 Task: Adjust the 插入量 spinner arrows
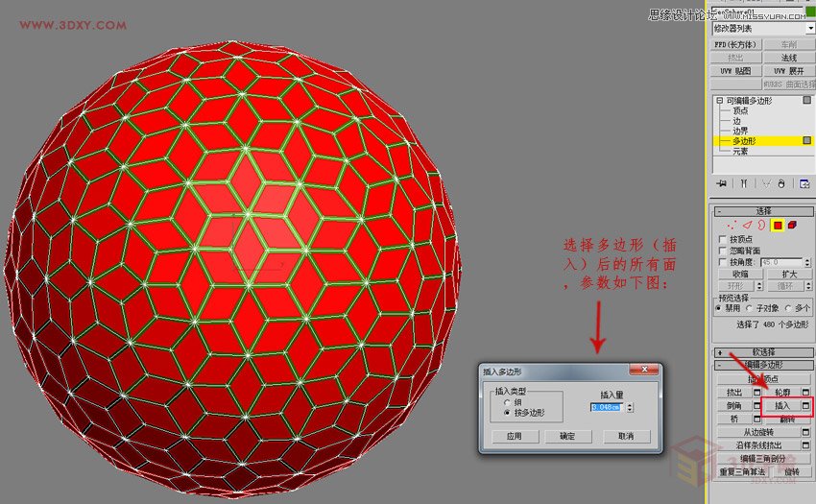pyautogui.click(x=630, y=408)
